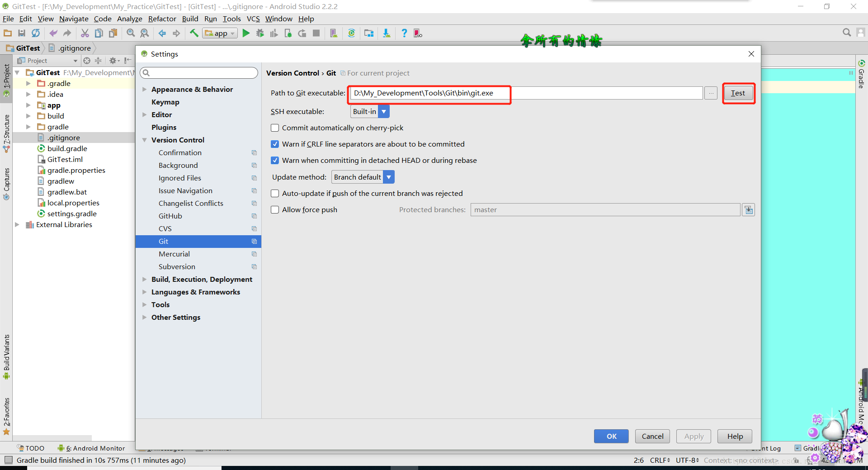The image size is (868, 470).
Task: Open the Build menu
Action: point(190,19)
